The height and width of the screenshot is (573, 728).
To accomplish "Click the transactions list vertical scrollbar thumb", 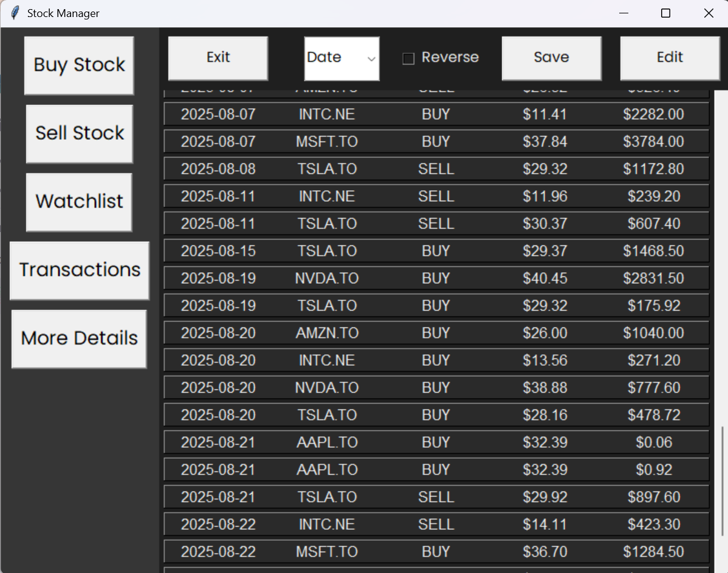I will (723, 481).
